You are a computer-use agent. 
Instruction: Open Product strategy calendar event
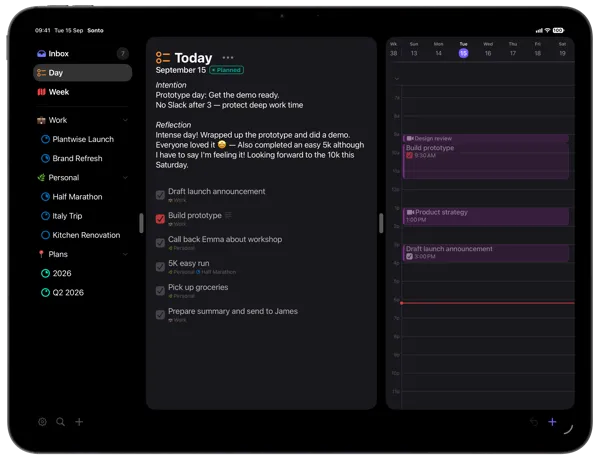486,216
